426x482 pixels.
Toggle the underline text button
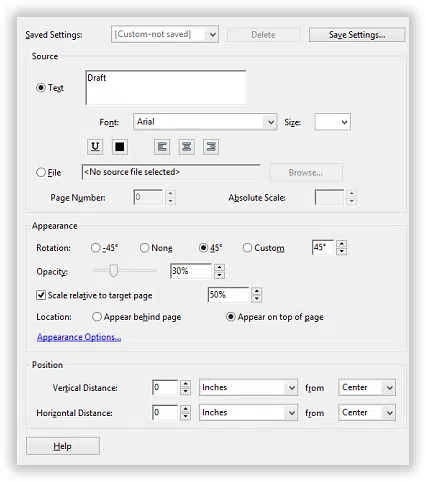click(95, 147)
